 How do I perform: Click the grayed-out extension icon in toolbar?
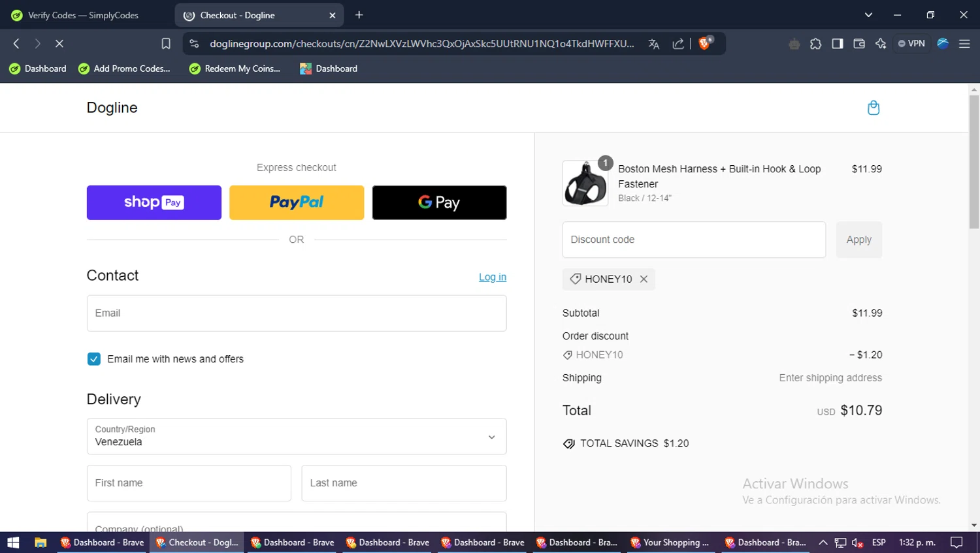794,44
